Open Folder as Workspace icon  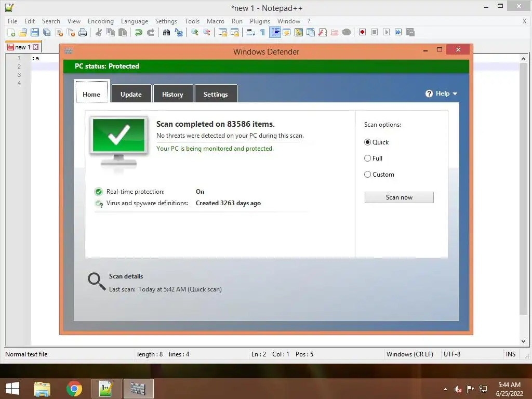[x=335, y=32]
